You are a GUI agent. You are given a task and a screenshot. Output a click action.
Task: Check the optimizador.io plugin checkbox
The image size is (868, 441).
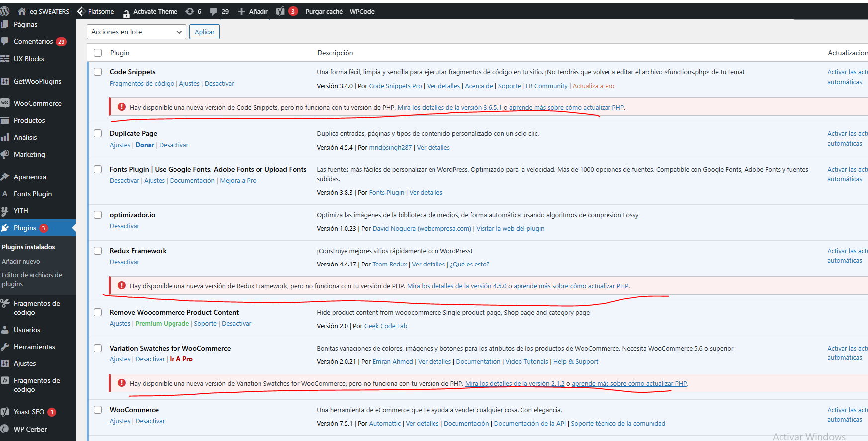click(98, 215)
